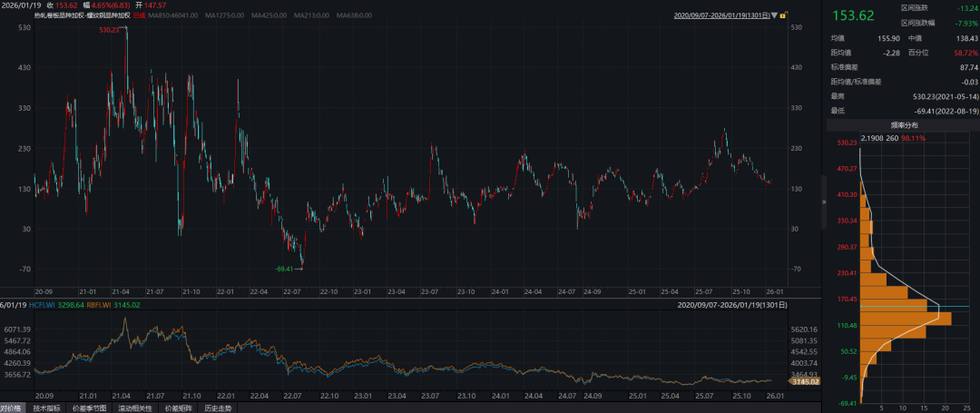Select the MA1275 moving average label
This screenshot has height=413, width=980.
(x=227, y=16)
